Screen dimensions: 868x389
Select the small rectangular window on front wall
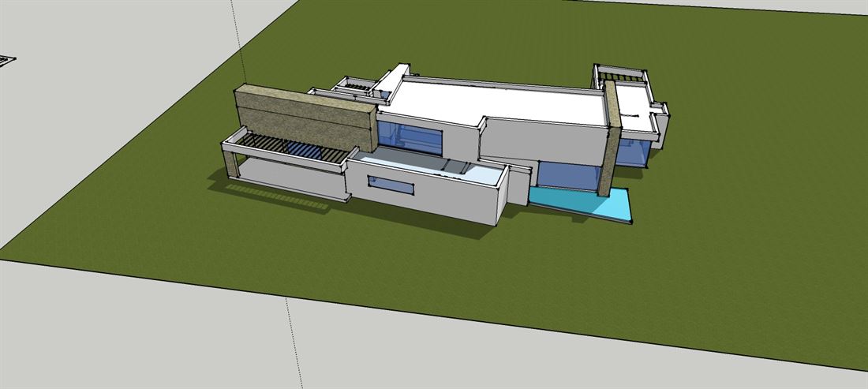pos(391,185)
